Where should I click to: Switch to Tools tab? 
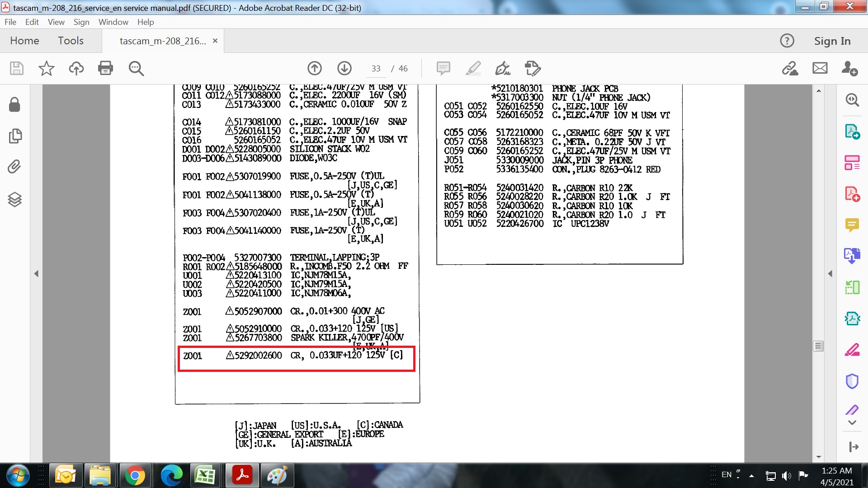71,41
